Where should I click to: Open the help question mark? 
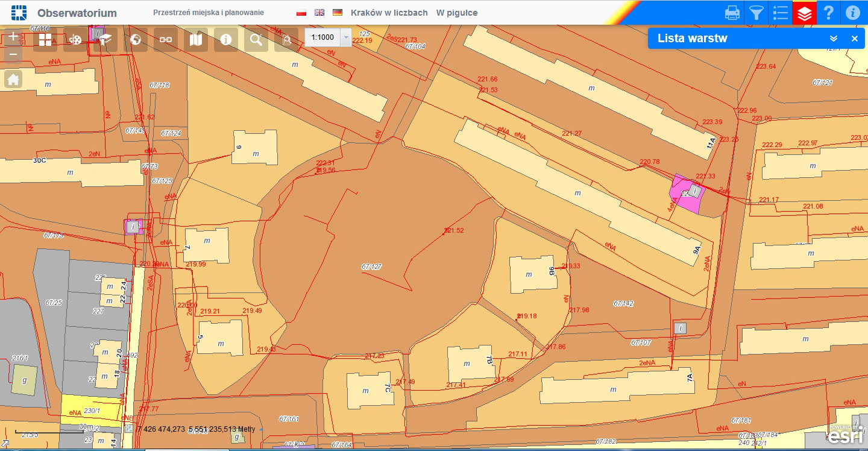829,13
